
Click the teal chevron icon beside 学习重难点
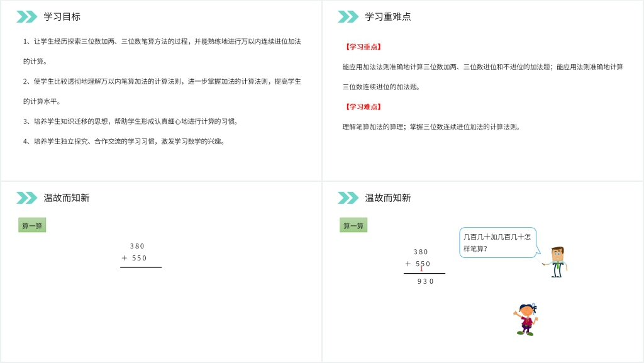(x=348, y=17)
